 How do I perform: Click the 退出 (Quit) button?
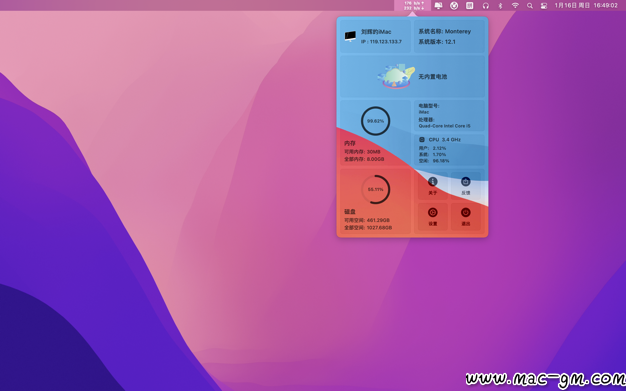[466, 216]
